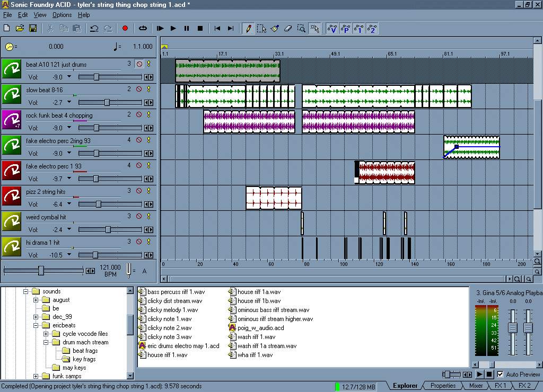Expand the funk samps folder

(36, 376)
